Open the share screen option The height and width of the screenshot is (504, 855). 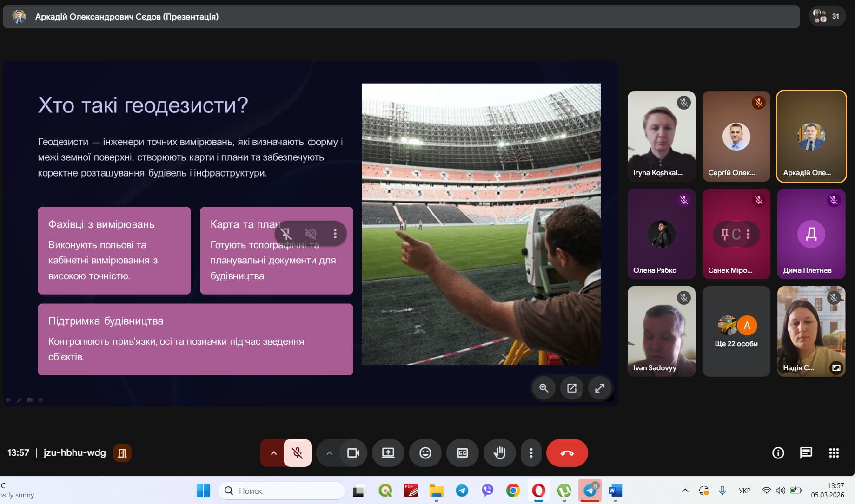click(x=388, y=453)
